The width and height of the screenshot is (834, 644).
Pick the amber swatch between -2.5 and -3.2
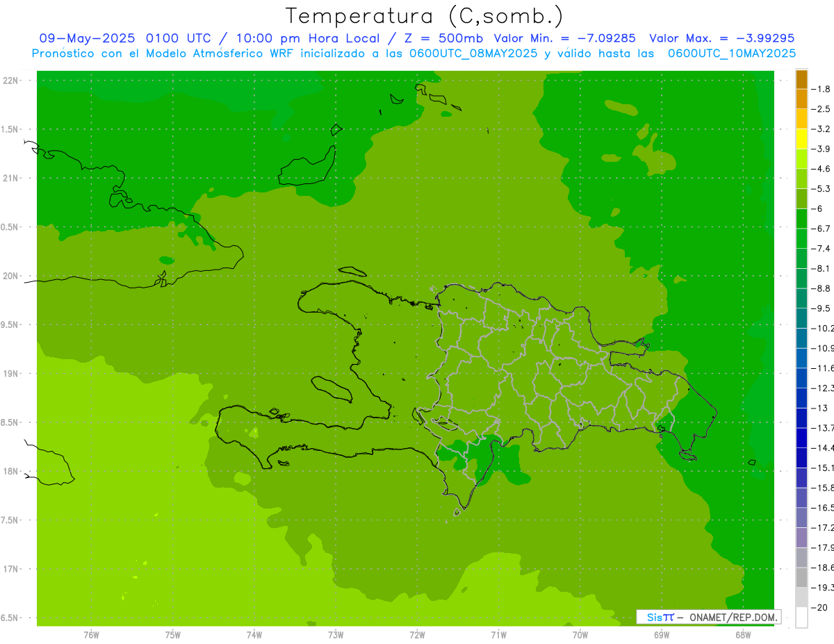(801, 119)
